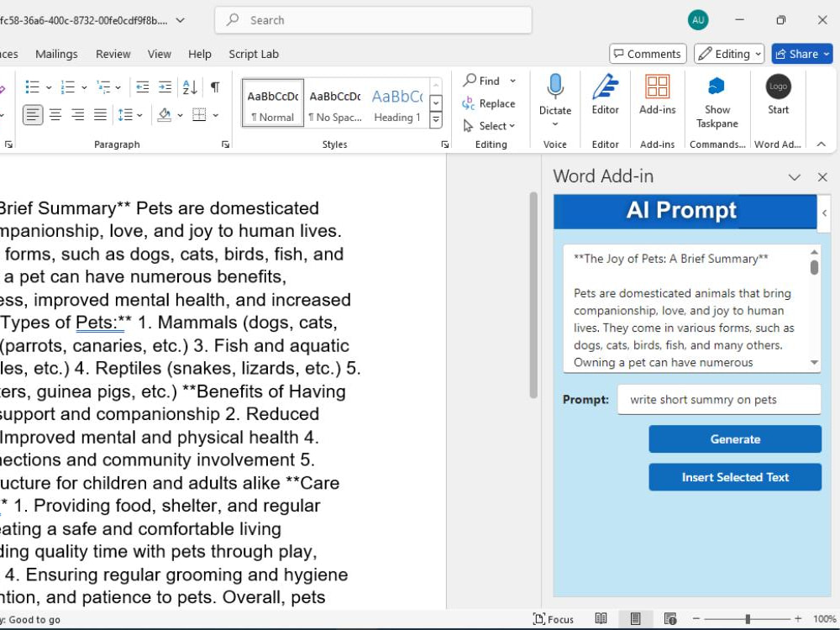Click Show Taskpane icon
The height and width of the screenshot is (630, 840).
tap(717, 87)
